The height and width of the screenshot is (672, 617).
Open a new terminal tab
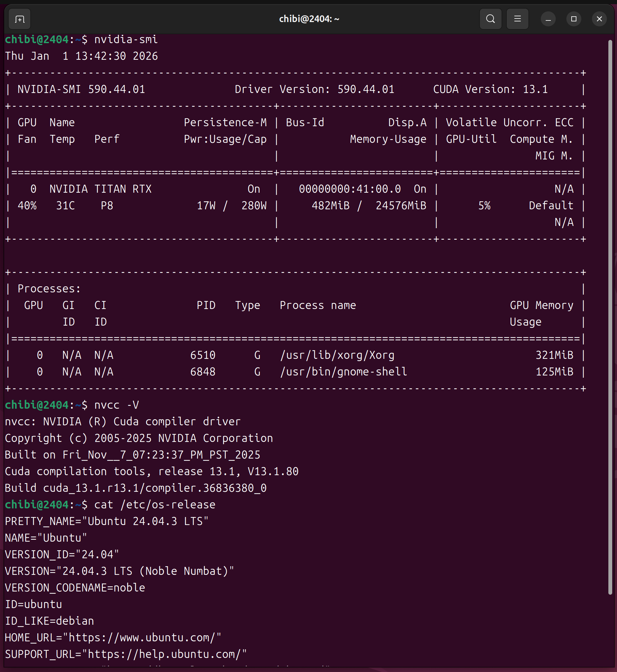(20, 19)
